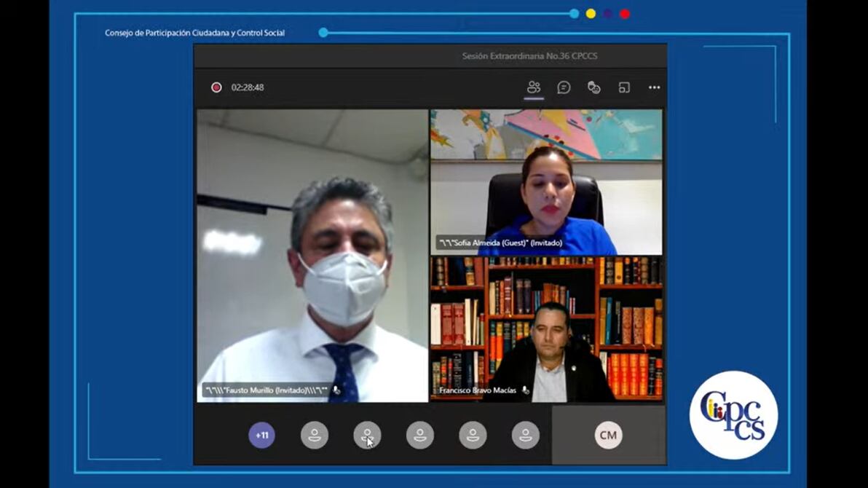Click the CPCCS logo badge
The height and width of the screenshot is (488, 868).
(733, 415)
